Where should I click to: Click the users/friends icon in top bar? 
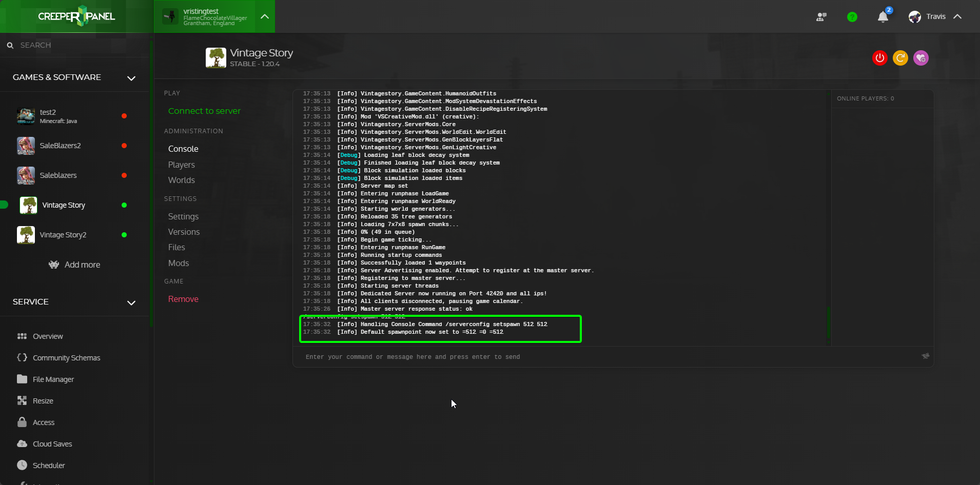pyautogui.click(x=821, y=17)
